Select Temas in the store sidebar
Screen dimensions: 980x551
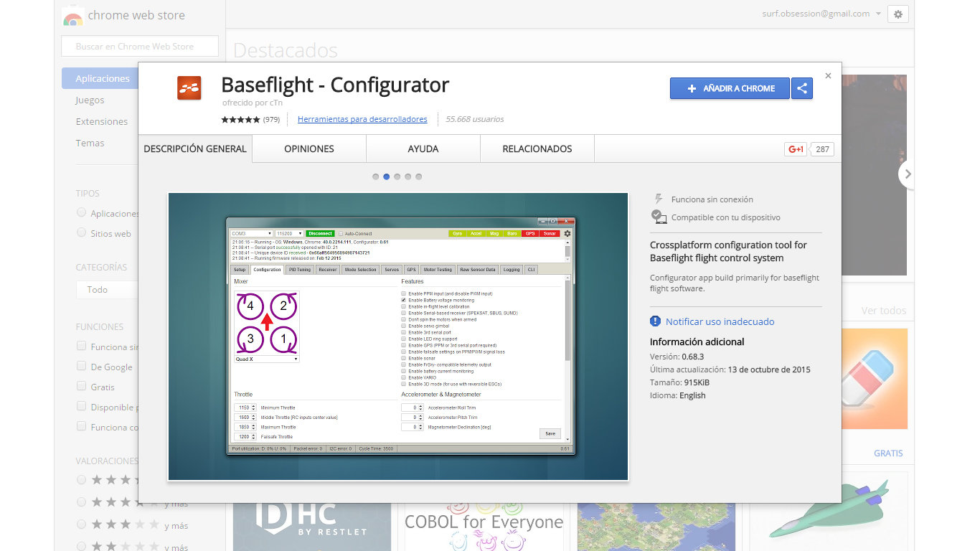pyautogui.click(x=90, y=143)
